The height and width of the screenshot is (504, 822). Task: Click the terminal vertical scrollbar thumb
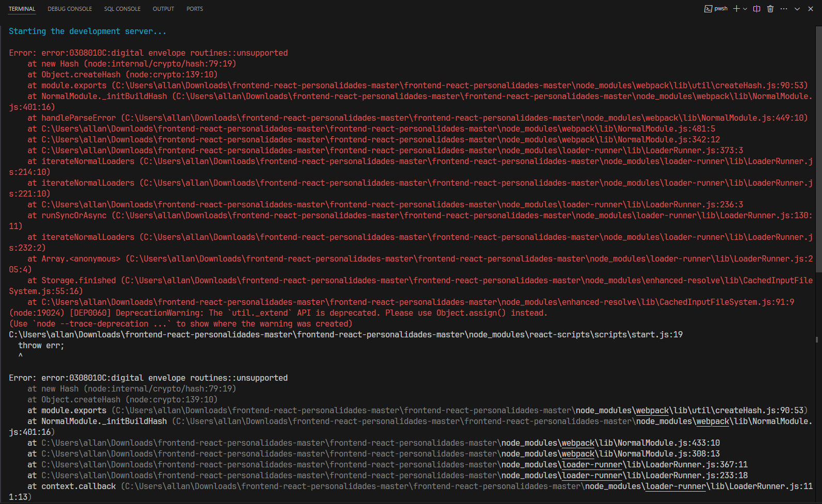tap(818, 150)
